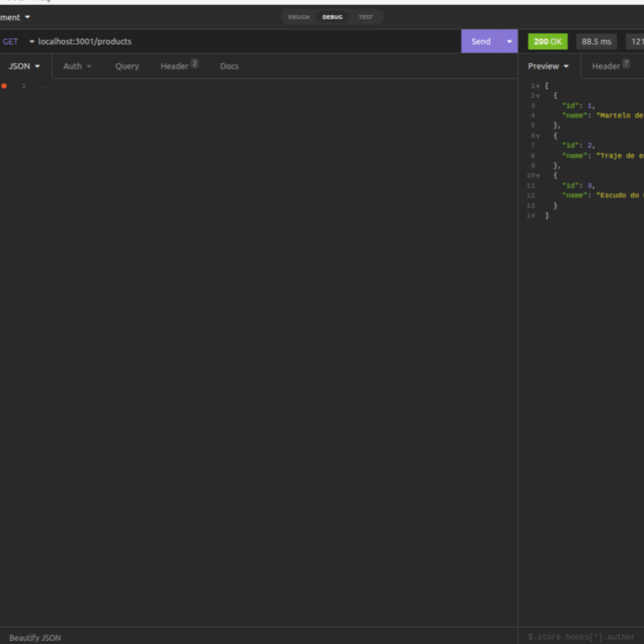Select the request Header tab
Viewport: 644px width, 644px height.
(179, 66)
